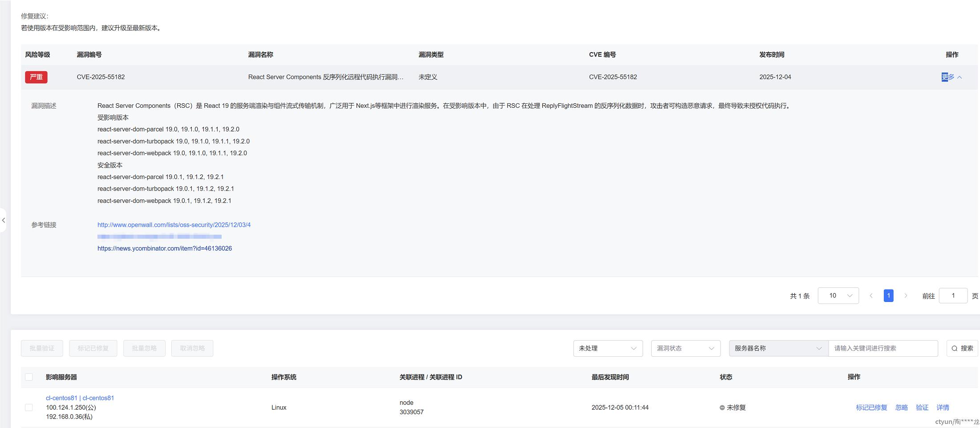The image size is (980, 428).
Task: Open the 漏洞状态 dropdown
Action: pyautogui.click(x=685, y=348)
